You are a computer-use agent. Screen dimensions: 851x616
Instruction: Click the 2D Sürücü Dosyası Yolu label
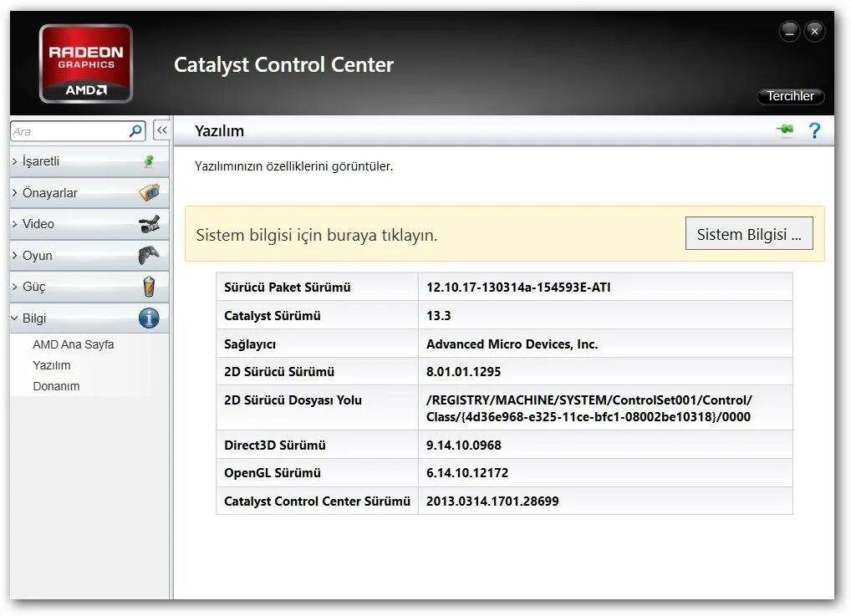pyautogui.click(x=293, y=400)
